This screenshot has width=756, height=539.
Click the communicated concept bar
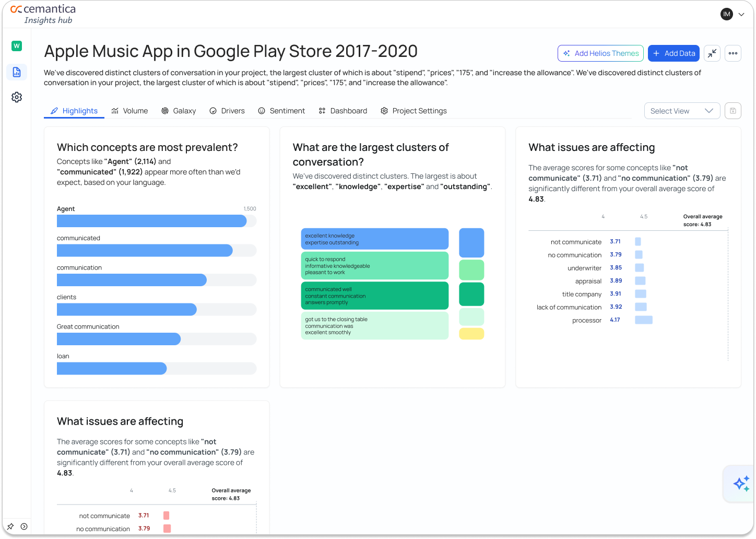point(157,251)
